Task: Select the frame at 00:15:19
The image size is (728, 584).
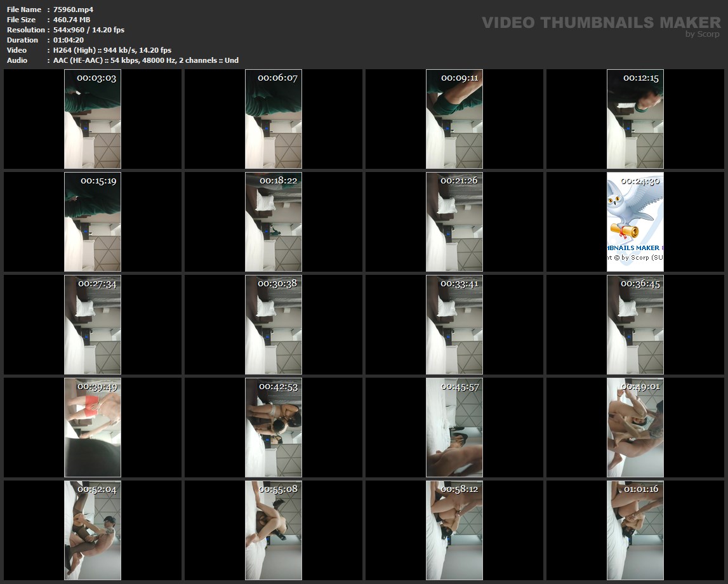Action: 93,222
